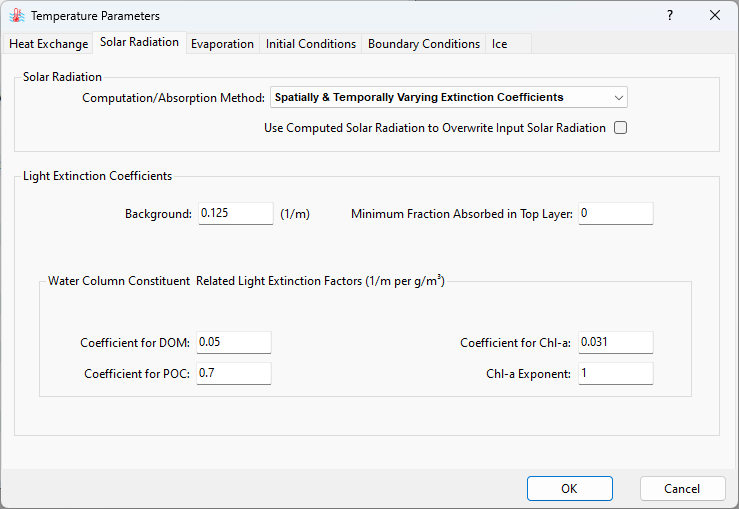Focus the Chl-a Exponent input box
This screenshot has width=739, height=509.
click(x=615, y=374)
